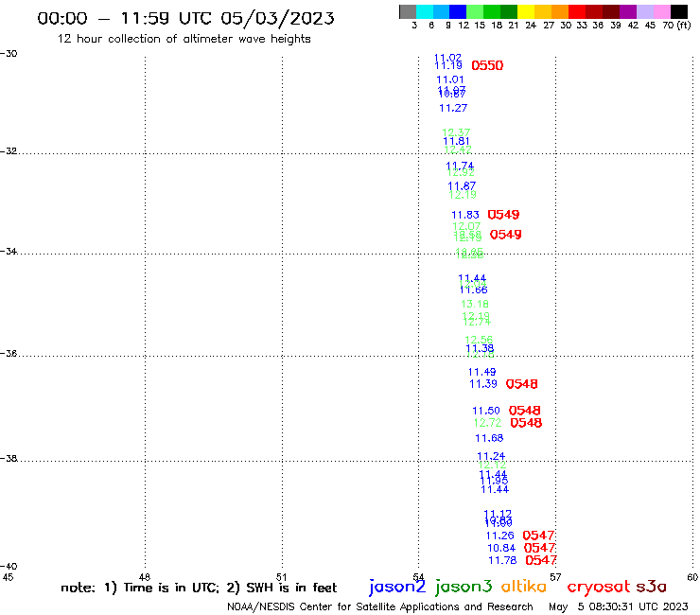Click the note 'Time is in UTC; SWH is in feet'
Image resolution: width=700 pixels, height=615 pixels.
[x=199, y=588]
